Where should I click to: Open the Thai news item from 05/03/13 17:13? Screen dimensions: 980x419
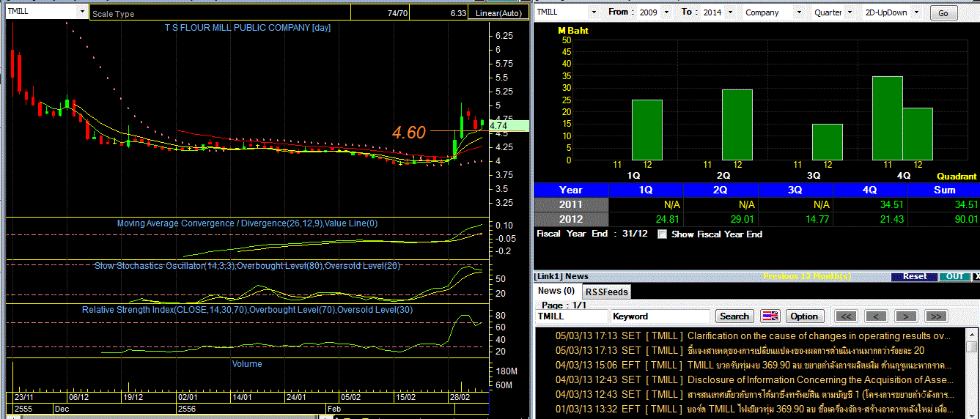[740, 350]
